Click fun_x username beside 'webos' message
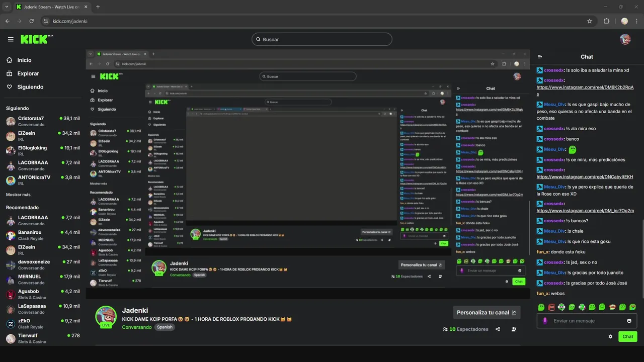 [x=542, y=294]
